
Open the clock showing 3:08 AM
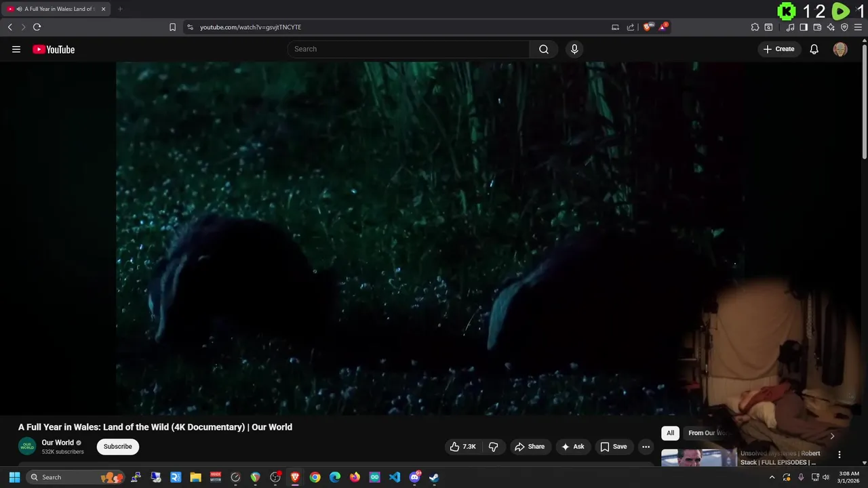[849, 477]
